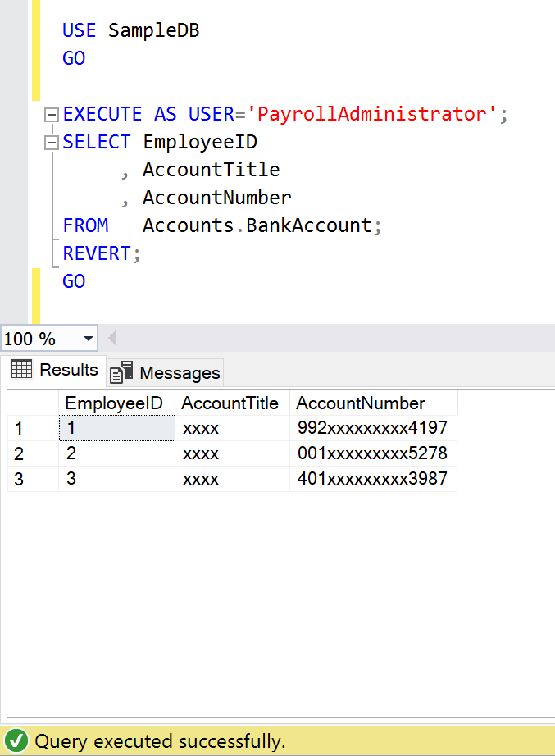Click the 001xxxxxxxxx5278 account number cell

click(371, 453)
